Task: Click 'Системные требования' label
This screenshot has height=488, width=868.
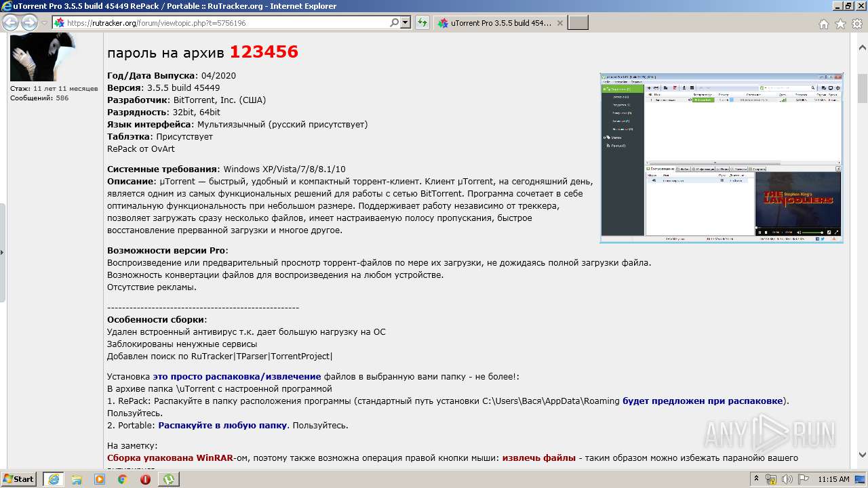Action: [x=162, y=169]
